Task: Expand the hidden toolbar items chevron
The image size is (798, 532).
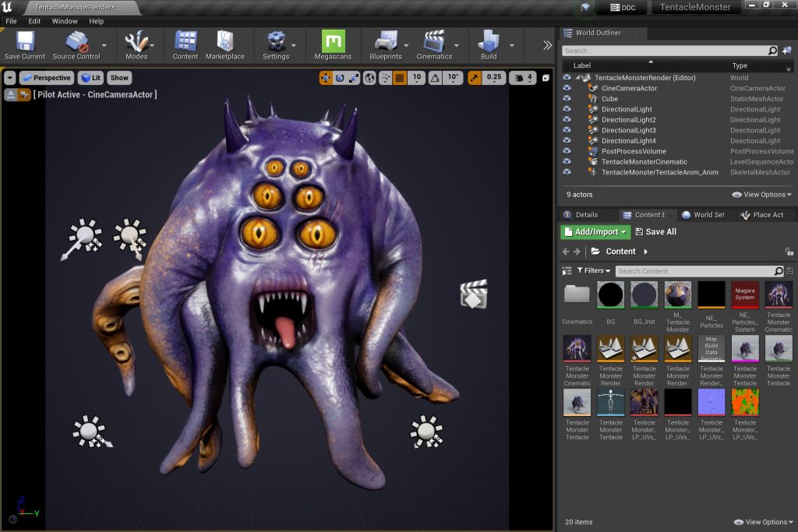Action: point(547,45)
